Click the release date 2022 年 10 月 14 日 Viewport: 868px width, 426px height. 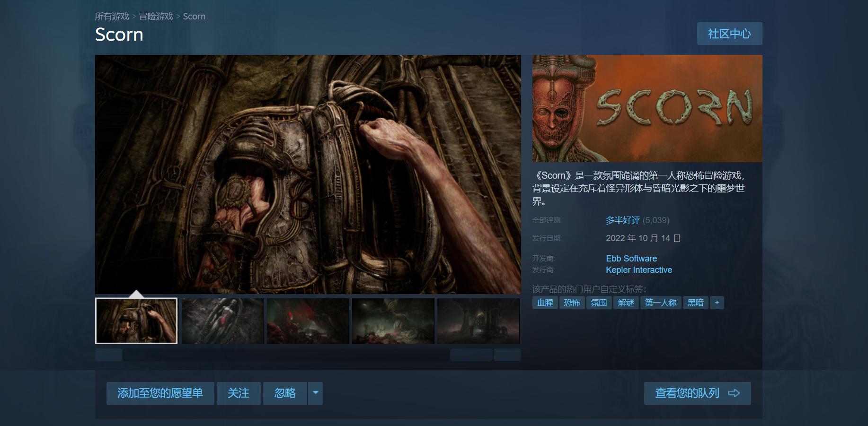point(644,238)
